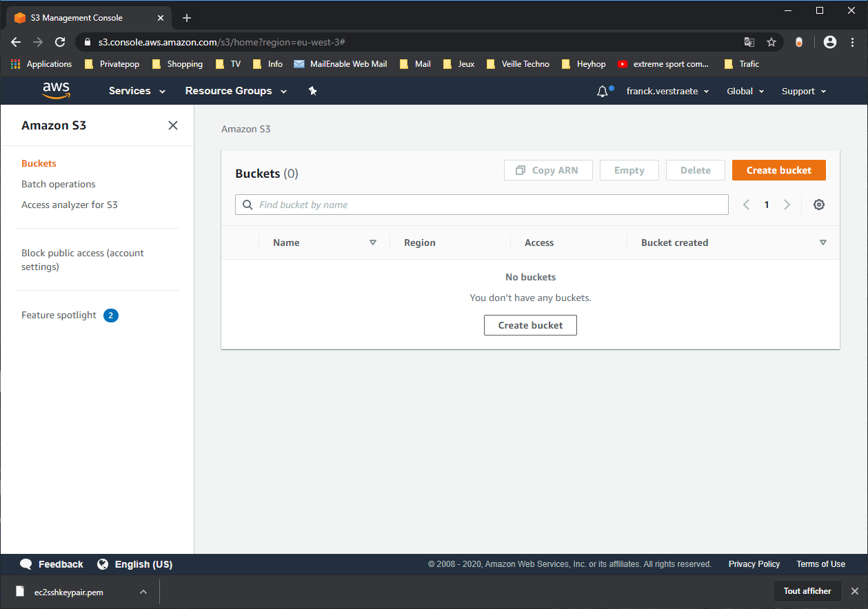This screenshot has width=868, height=609.
Task: Click the browser extension icon beside star
Action: click(x=799, y=42)
